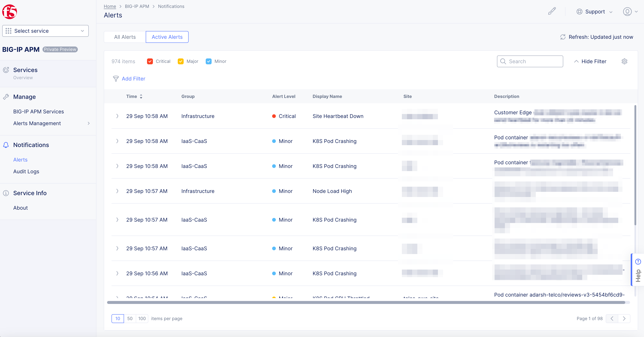The height and width of the screenshot is (337, 644).
Task: Click Page 1 of 98 text
Action: 590,318
